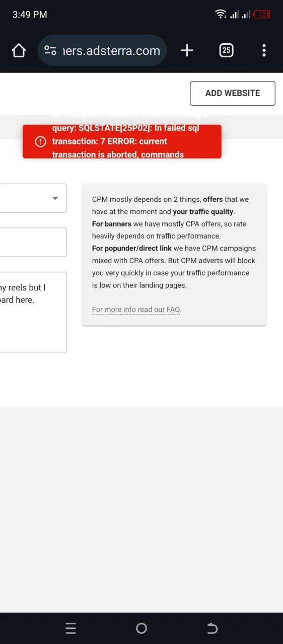Open the 'For more info read our FAQ' link
This screenshot has width=283, height=644.
(x=136, y=309)
